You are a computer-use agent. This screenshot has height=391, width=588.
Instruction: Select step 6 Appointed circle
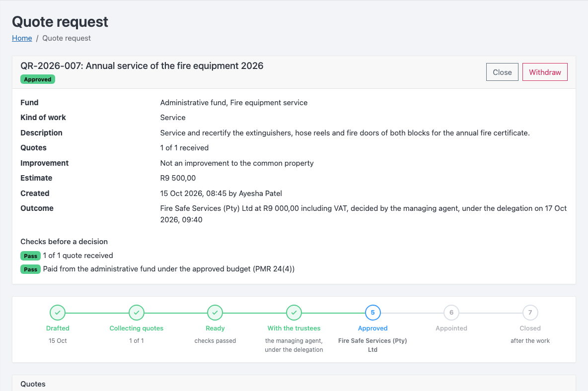click(451, 312)
